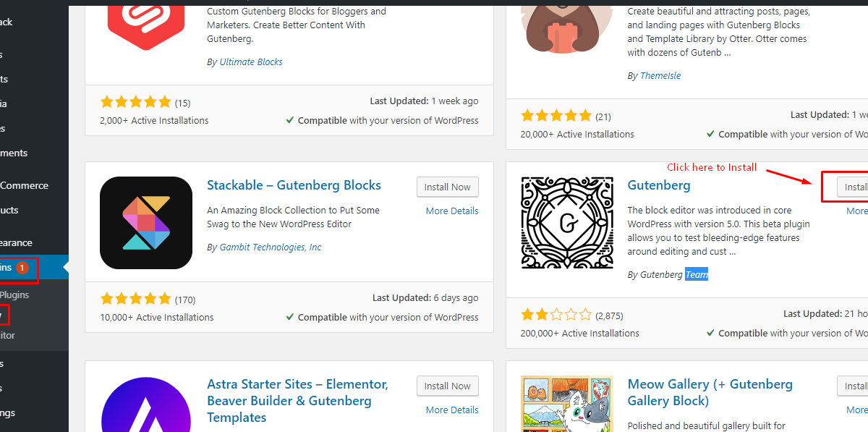This screenshot has width=868, height=432.
Task: Open More Details for Astra Starter Sites
Action: pos(452,410)
